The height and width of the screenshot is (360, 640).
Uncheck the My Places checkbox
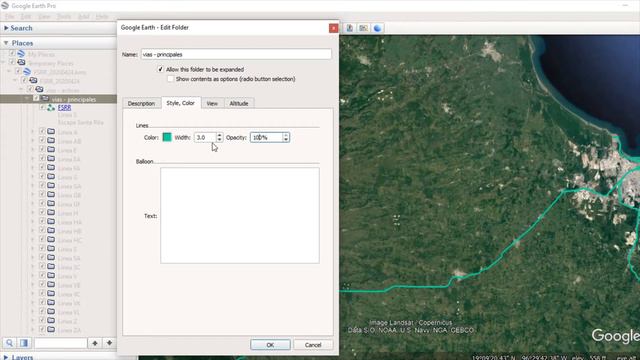[x=12, y=53]
